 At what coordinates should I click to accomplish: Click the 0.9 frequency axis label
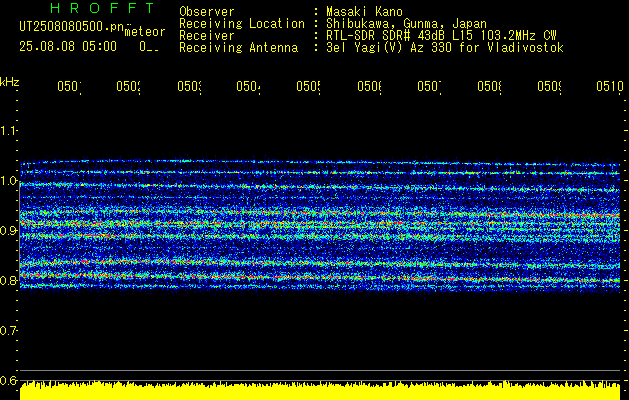[8, 230]
